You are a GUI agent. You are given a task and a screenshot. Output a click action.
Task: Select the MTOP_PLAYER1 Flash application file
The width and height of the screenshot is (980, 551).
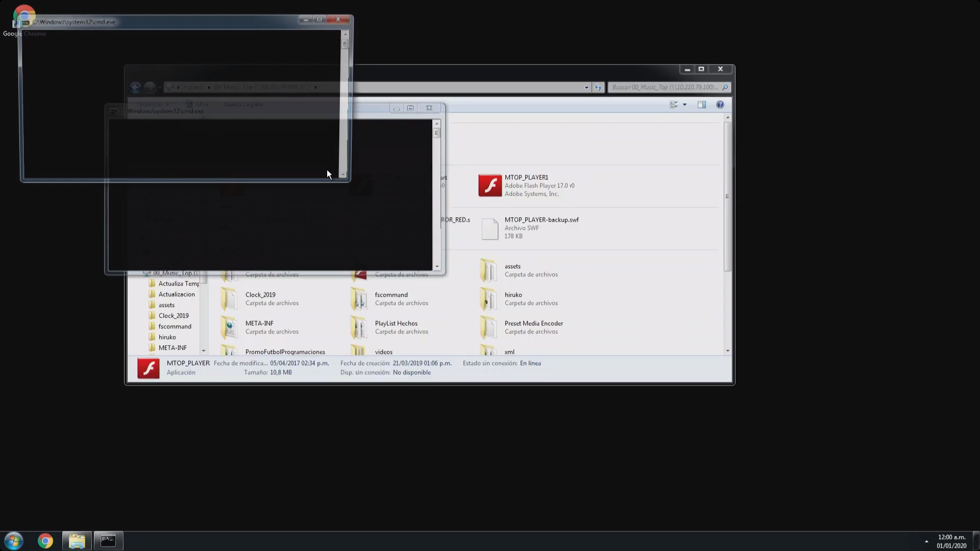point(527,186)
